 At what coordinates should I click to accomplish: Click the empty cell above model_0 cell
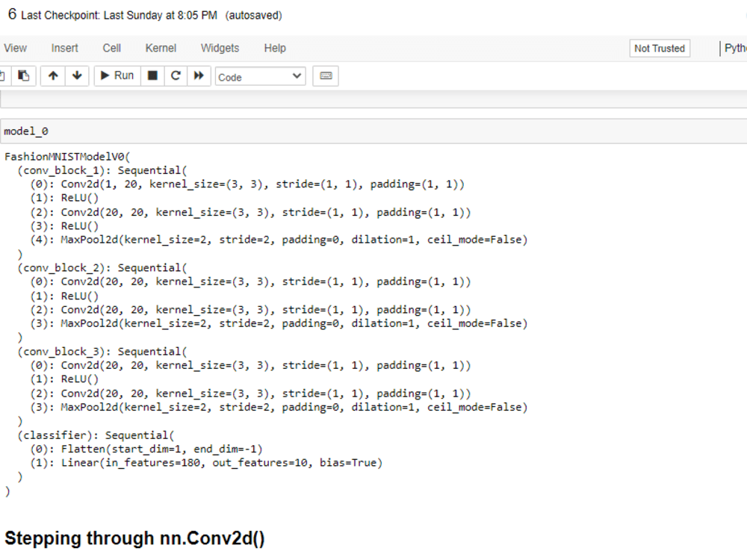point(373,99)
